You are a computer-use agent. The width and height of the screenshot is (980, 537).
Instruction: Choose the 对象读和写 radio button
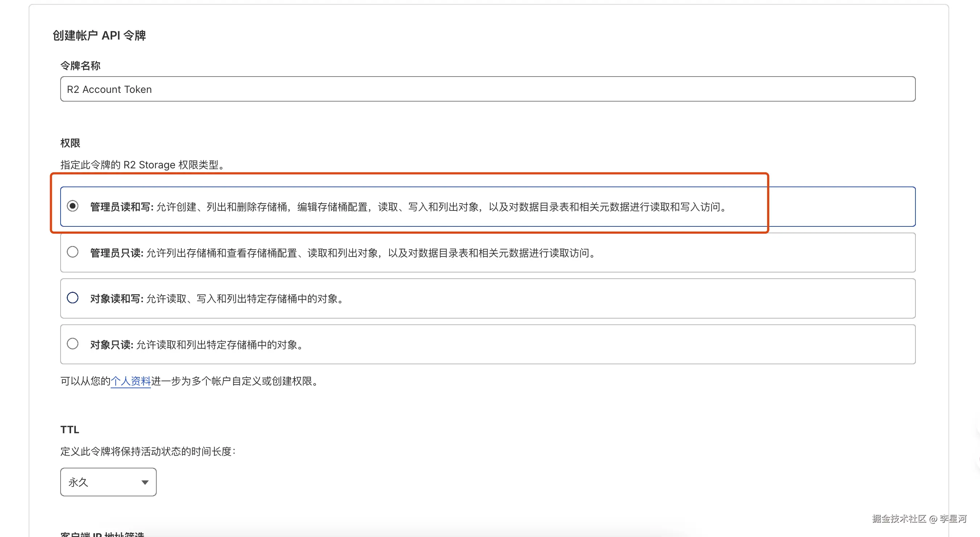[x=73, y=298]
